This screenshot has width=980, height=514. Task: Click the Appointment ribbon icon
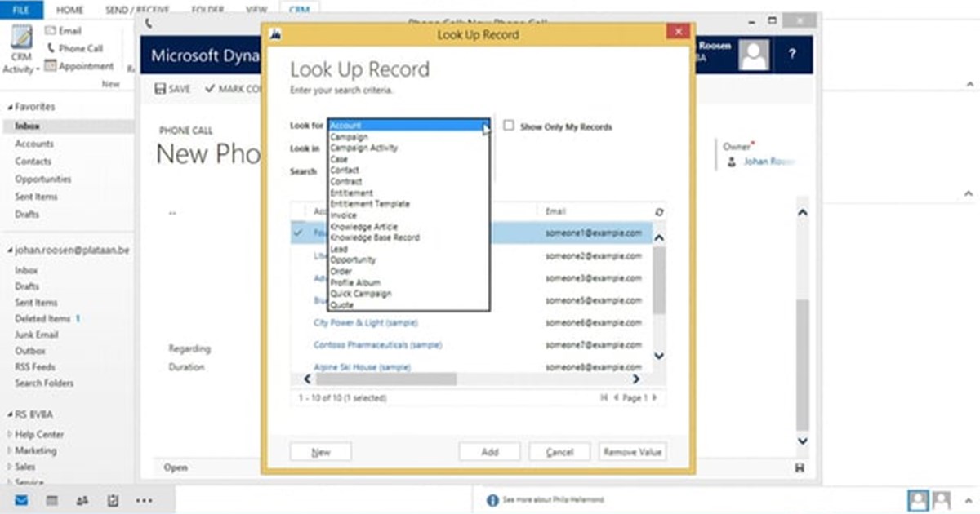pos(50,66)
